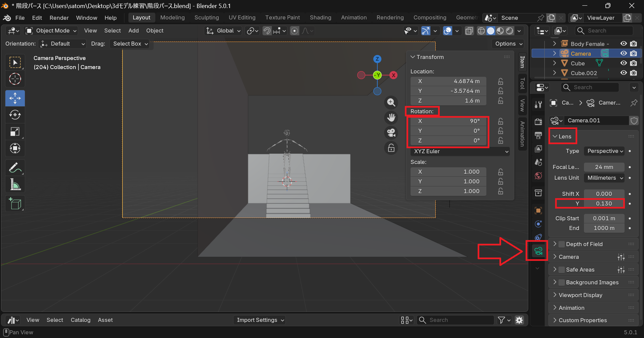Choose the Add Cube tool
Viewport: 644px width, 338px height.
click(15, 204)
